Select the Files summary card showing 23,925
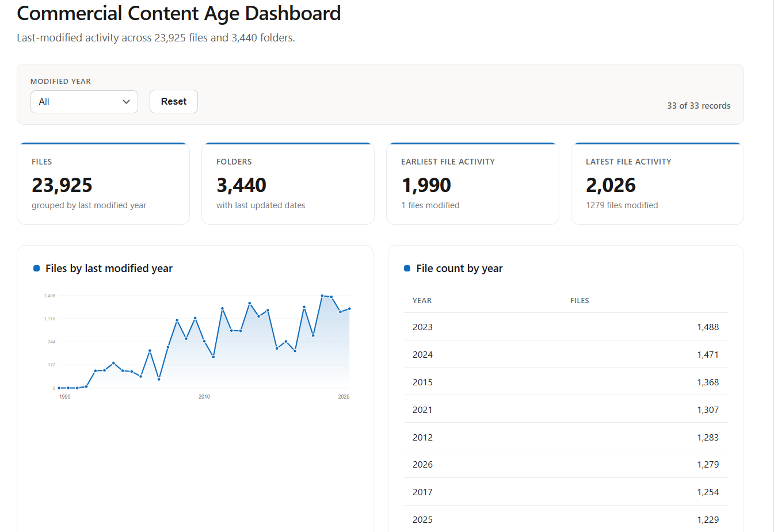Viewport: 774px width, 532px height. [x=104, y=183]
